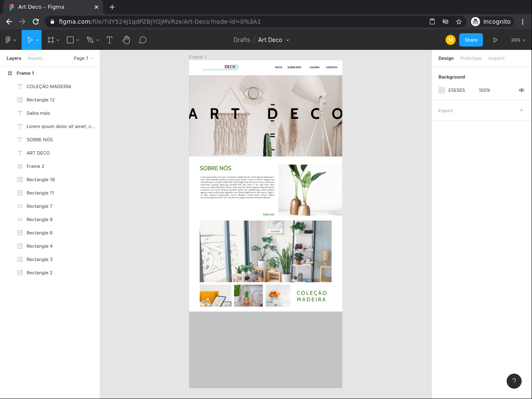Viewport: 532px width, 399px height.
Task: Open the 26% zoom dropdown
Action: coord(518,40)
